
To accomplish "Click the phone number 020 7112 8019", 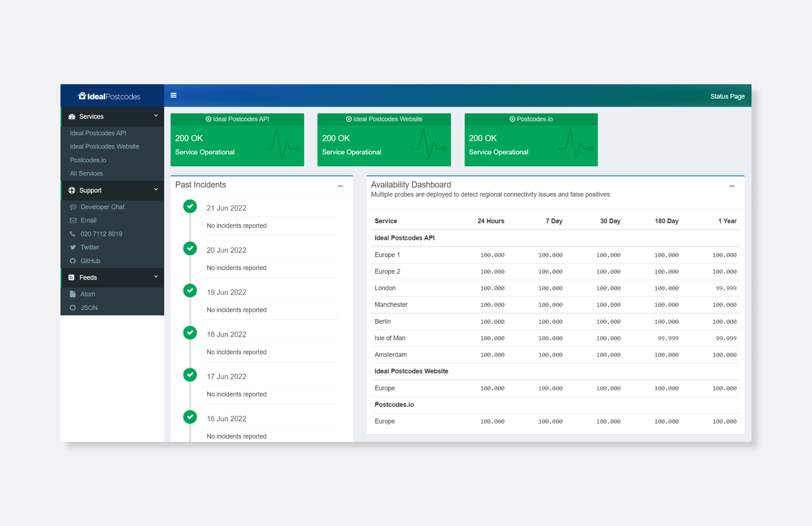I will tap(101, 234).
